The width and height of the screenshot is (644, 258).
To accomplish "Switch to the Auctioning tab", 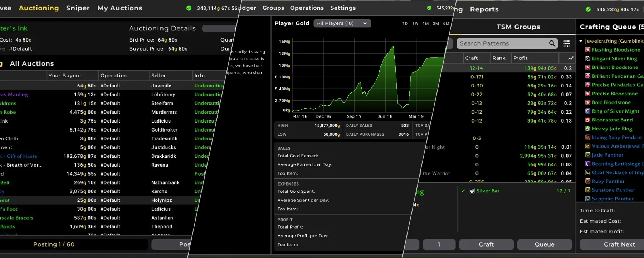I will [x=39, y=8].
